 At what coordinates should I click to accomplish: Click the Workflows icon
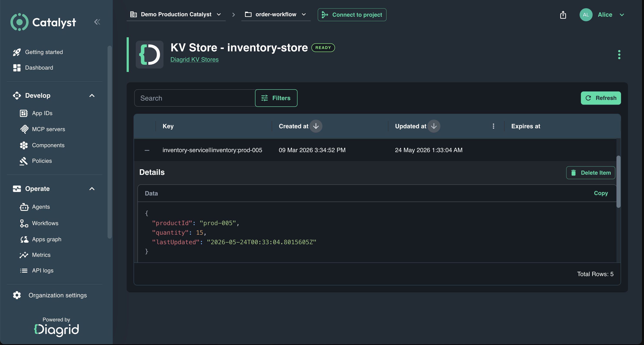[x=24, y=223]
